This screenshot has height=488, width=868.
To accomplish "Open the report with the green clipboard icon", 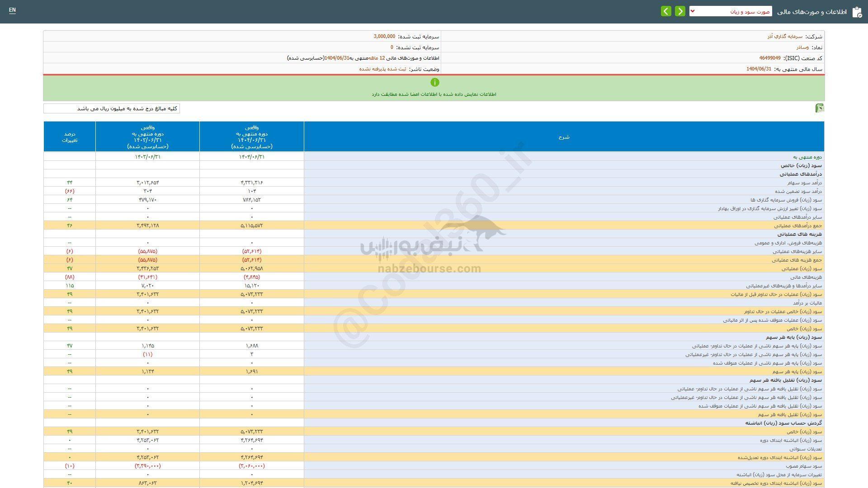I will pyautogui.click(x=857, y=12).
